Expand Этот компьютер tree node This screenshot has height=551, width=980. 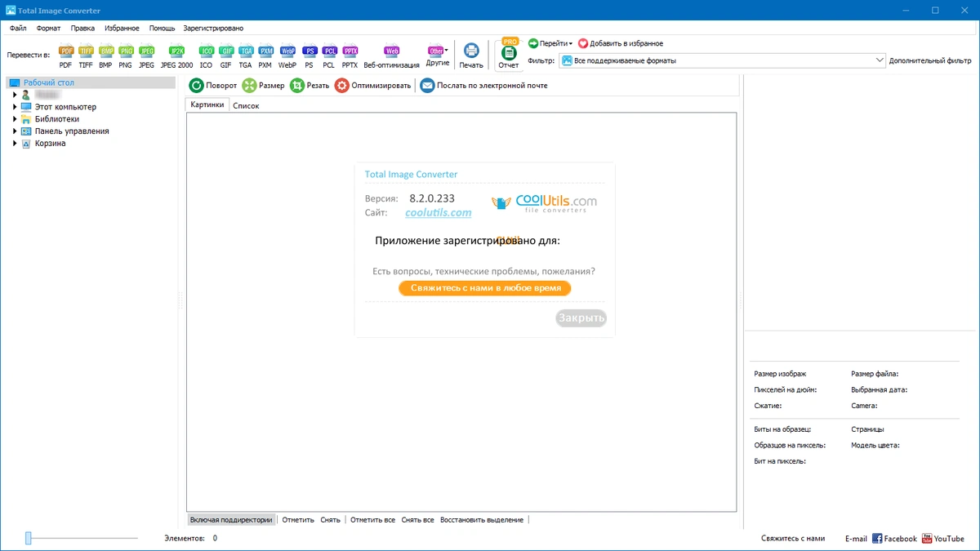tap(15, 107)
